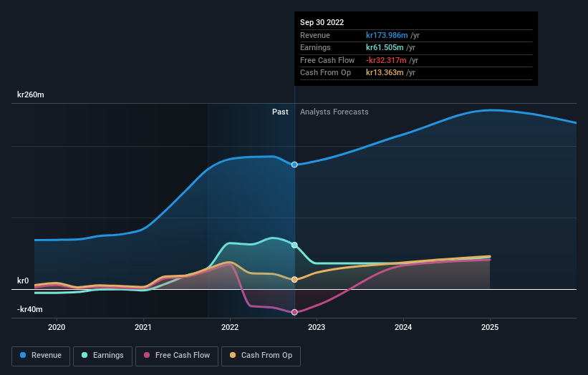This screenshot has height=375, width=588.
Task: Click the Cash From Op row label in tooltip
Action: coord(325,73)
